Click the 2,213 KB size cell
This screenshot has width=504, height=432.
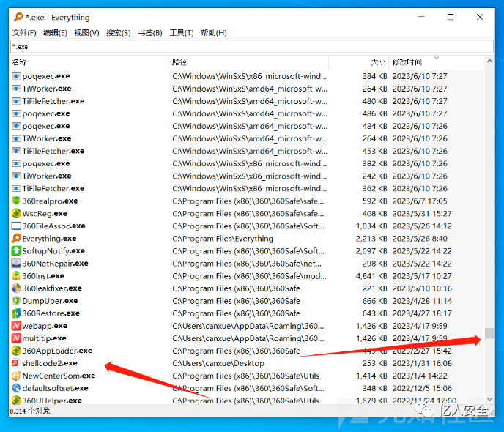(371, 239)
